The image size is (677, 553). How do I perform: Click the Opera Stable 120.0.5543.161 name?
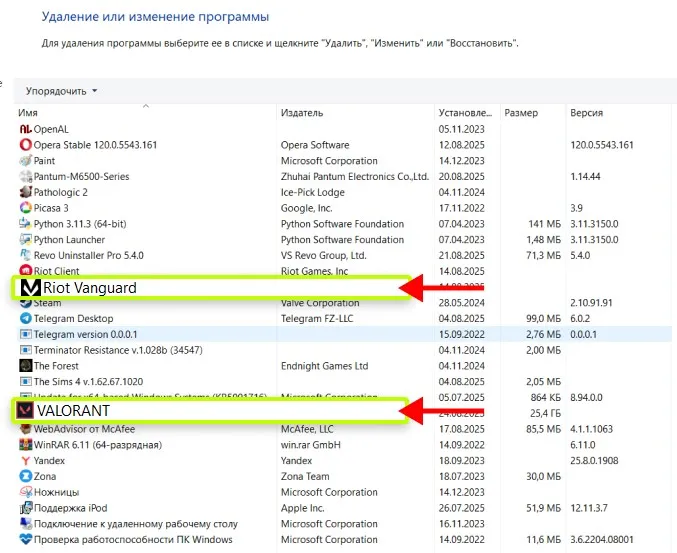pyautogui.click(x=95, y=145)
